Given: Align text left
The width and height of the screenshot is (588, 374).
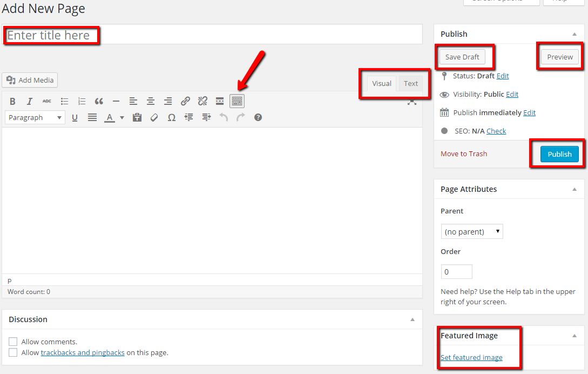Looking at the screenshot, I should point(133,101).
